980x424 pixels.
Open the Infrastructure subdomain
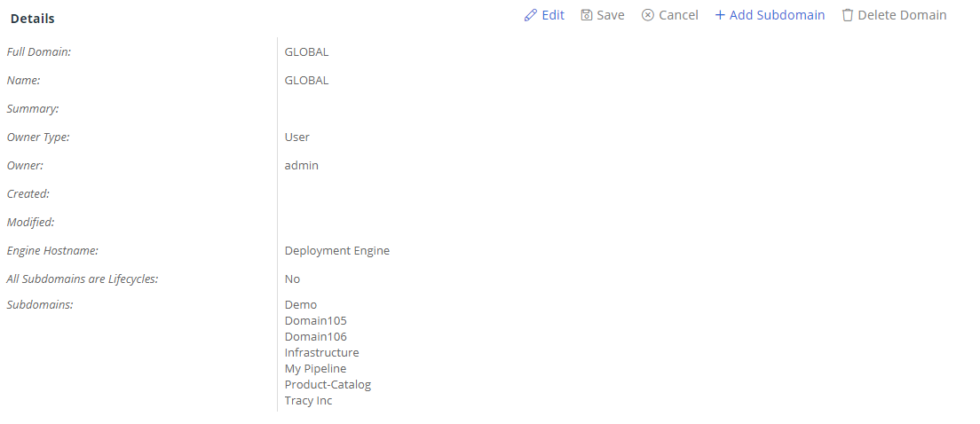coord(322,353)
